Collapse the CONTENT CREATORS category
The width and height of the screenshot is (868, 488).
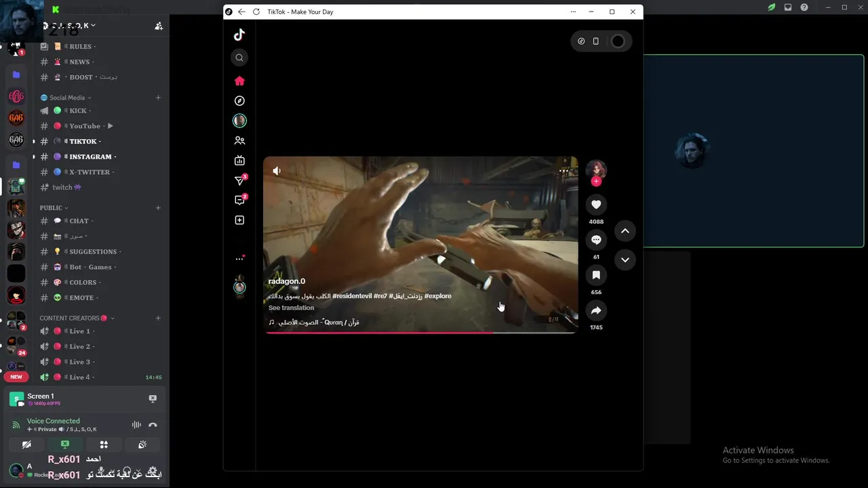pyautogui.click(x=77, y=318)
